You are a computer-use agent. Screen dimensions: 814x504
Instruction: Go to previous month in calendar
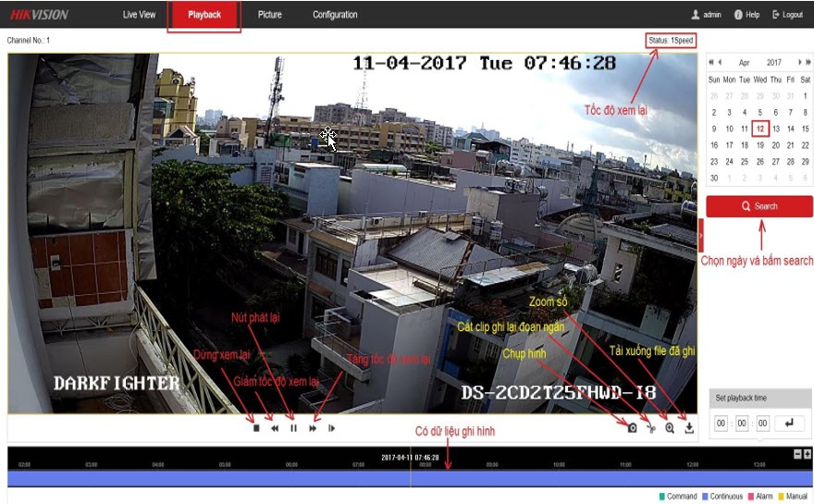(x=721, y=62)
